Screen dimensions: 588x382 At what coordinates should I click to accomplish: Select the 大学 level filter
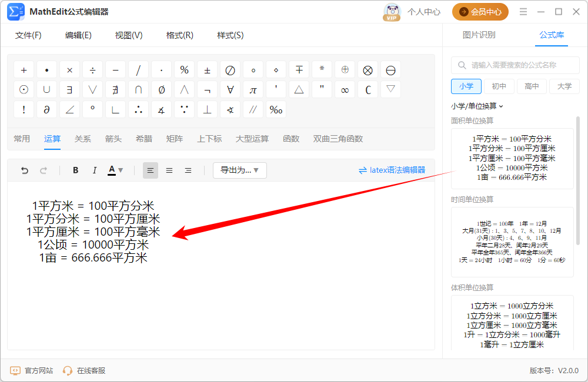tap(564, 86)
